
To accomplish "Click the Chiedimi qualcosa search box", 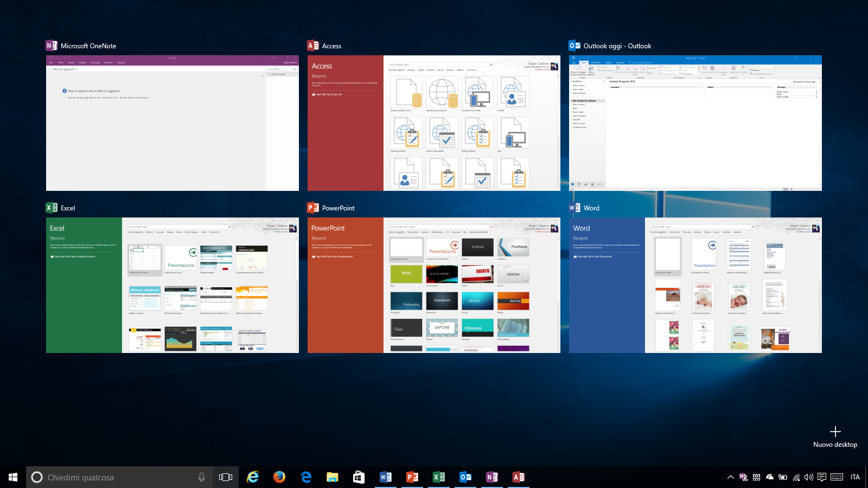I will point(114,477).
